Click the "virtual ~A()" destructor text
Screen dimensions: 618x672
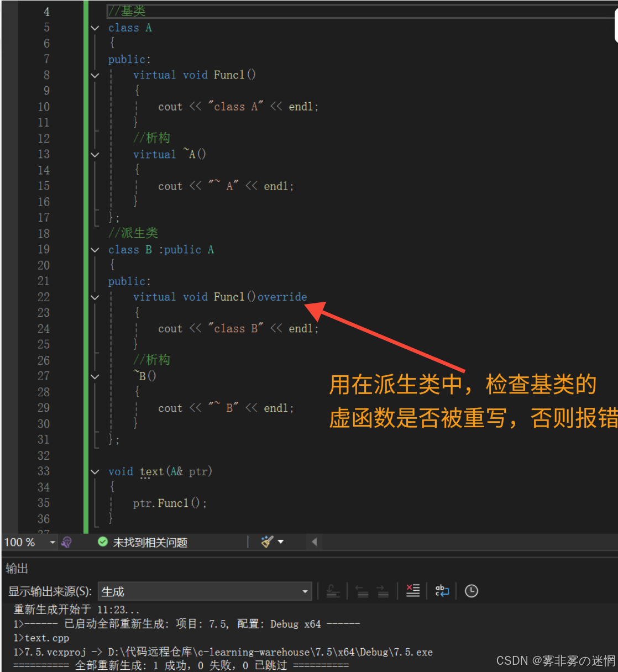pyautogui.click(x=170, y=154)
